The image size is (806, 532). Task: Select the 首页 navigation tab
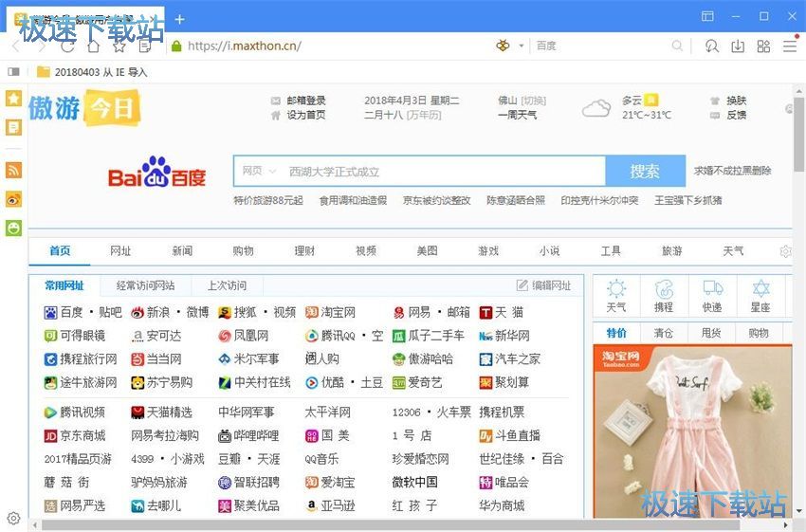click(x=60, y=251)
